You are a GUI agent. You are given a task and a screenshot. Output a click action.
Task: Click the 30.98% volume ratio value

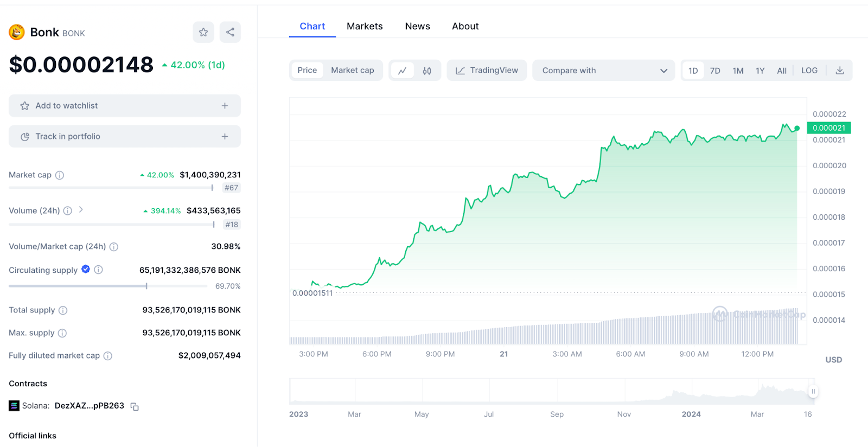[226, 246]
